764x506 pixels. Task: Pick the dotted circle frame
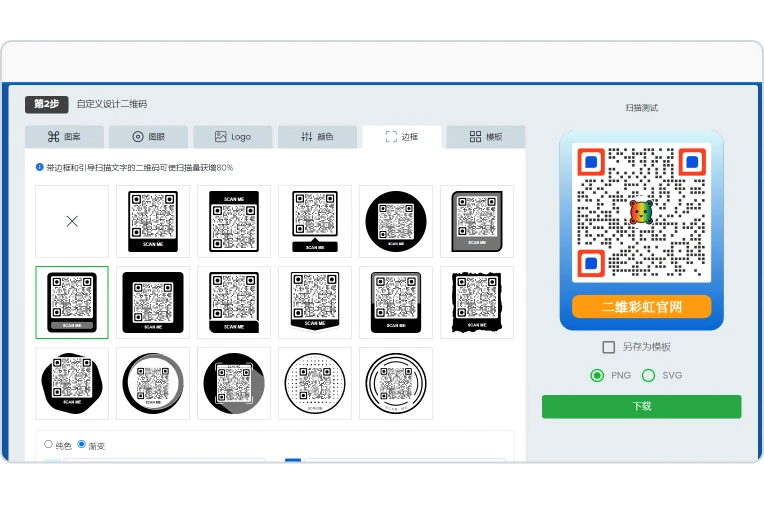click(x=315, y=383)
